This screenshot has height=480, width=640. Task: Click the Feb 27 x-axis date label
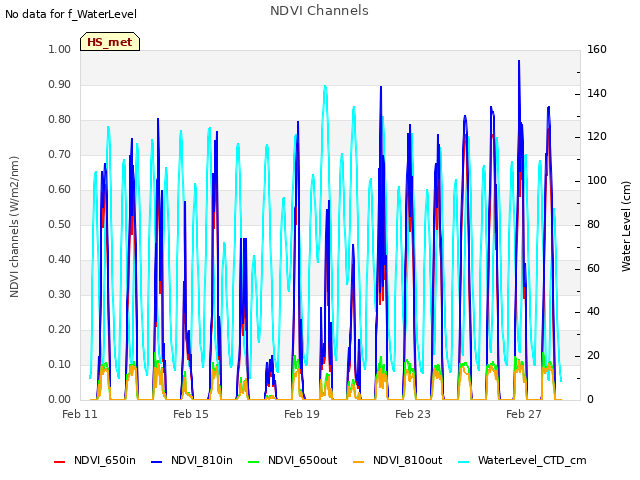point(524,414)
